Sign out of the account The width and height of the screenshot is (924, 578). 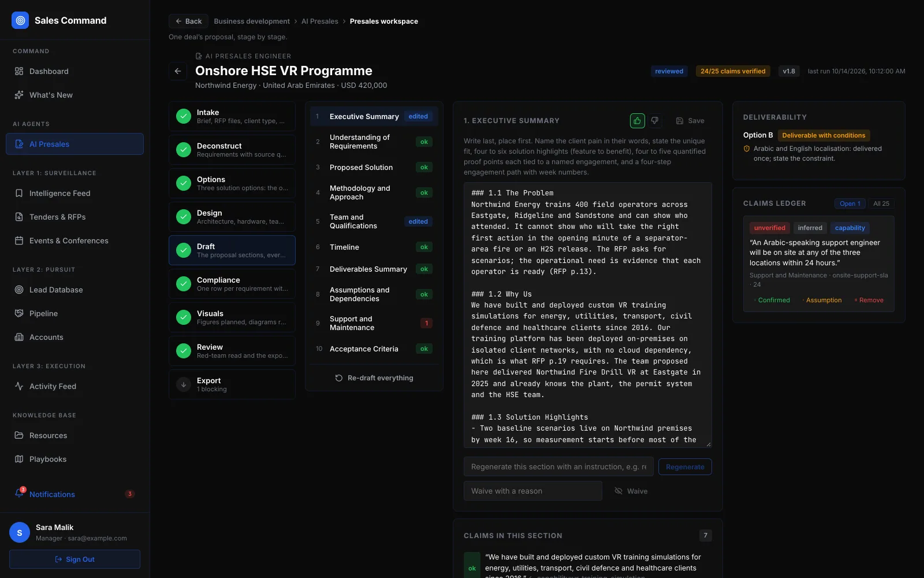[x=74, y=559]
